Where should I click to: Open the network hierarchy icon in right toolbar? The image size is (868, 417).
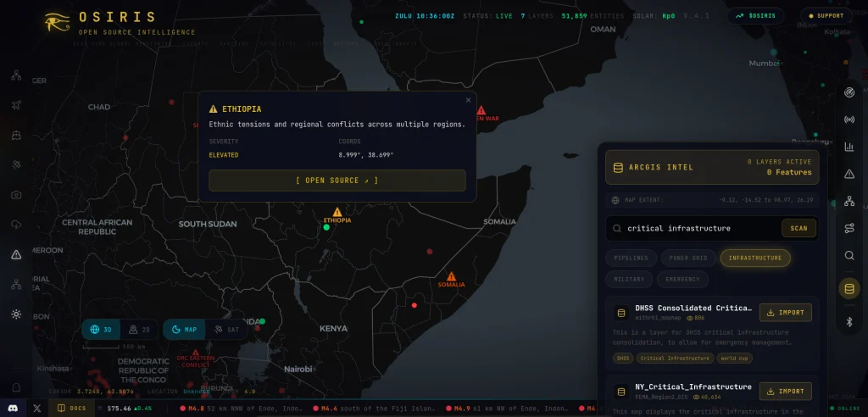pos(849,201)
